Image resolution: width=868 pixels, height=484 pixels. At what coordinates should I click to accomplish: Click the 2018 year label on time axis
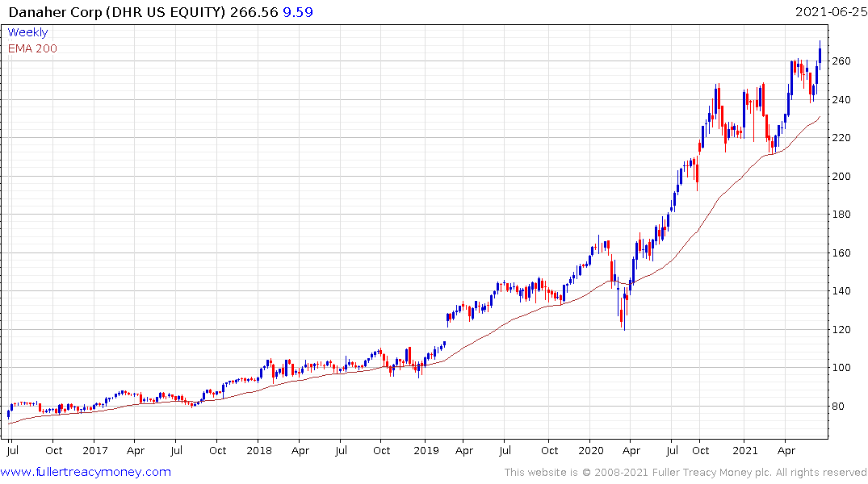click(259, 450)
